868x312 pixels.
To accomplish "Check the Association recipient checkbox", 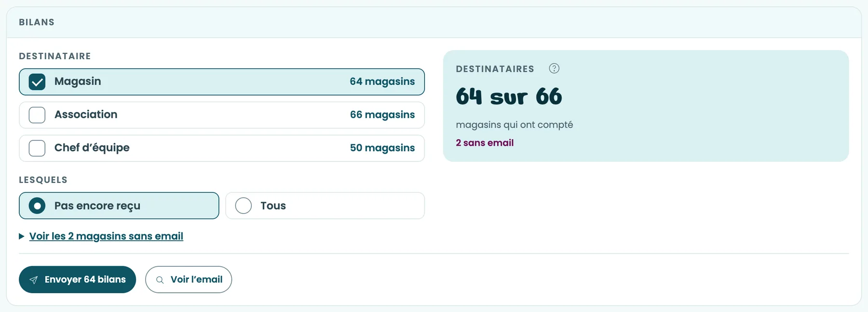I will [x=37, y=115].
